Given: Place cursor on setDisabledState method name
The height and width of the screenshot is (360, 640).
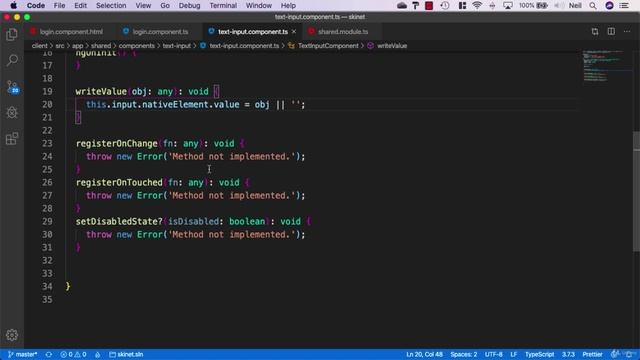Looking at the screenshot, I should coord(117,221).
